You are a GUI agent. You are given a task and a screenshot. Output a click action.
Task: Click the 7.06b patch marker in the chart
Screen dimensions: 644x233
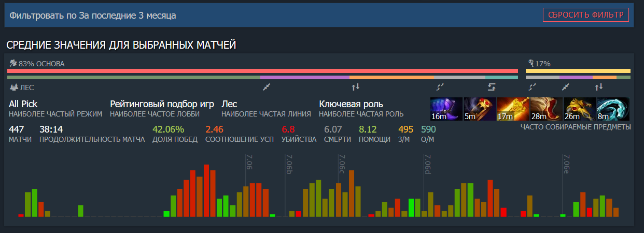click(x=289, y=165)
